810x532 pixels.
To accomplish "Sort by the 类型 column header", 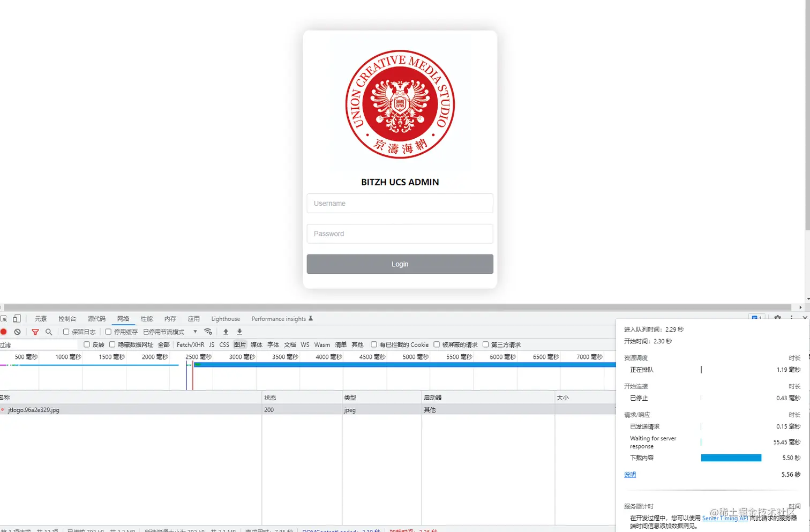I will pyautogui.click(x=382, y=398).
